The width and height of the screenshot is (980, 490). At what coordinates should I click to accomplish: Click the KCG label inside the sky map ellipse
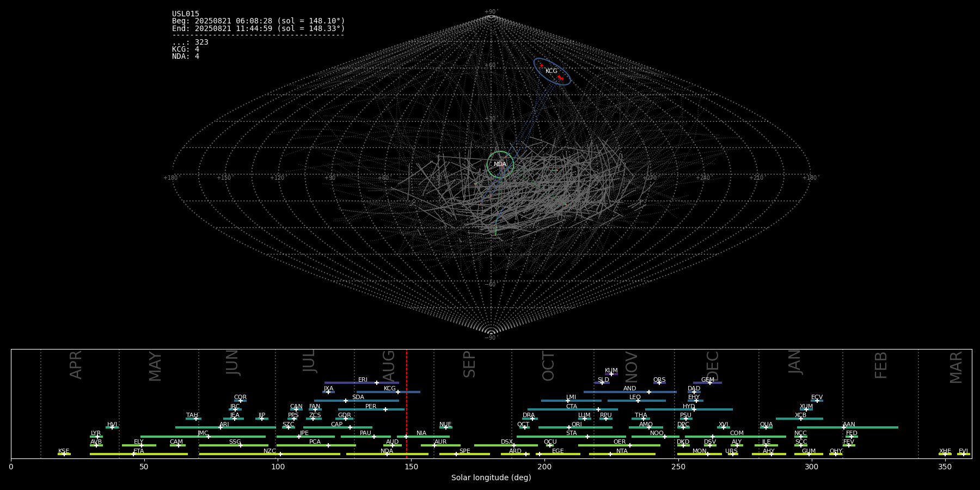[x=552, y=71]
